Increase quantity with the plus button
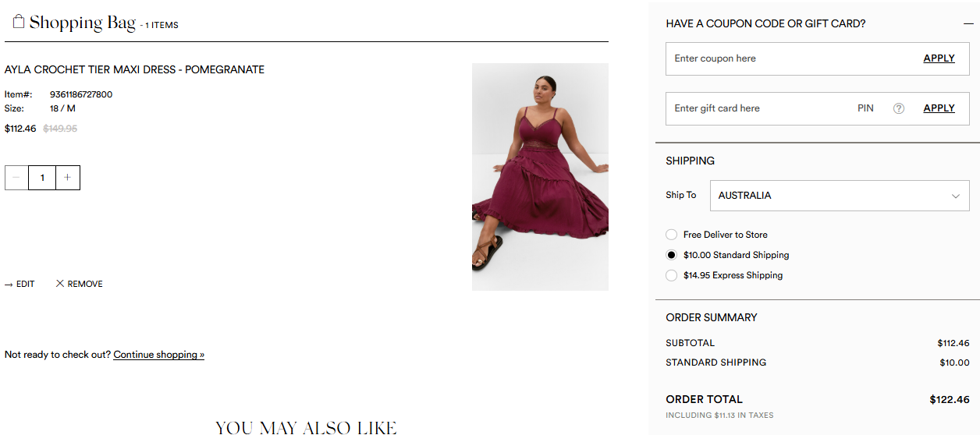 click(68, 178)
